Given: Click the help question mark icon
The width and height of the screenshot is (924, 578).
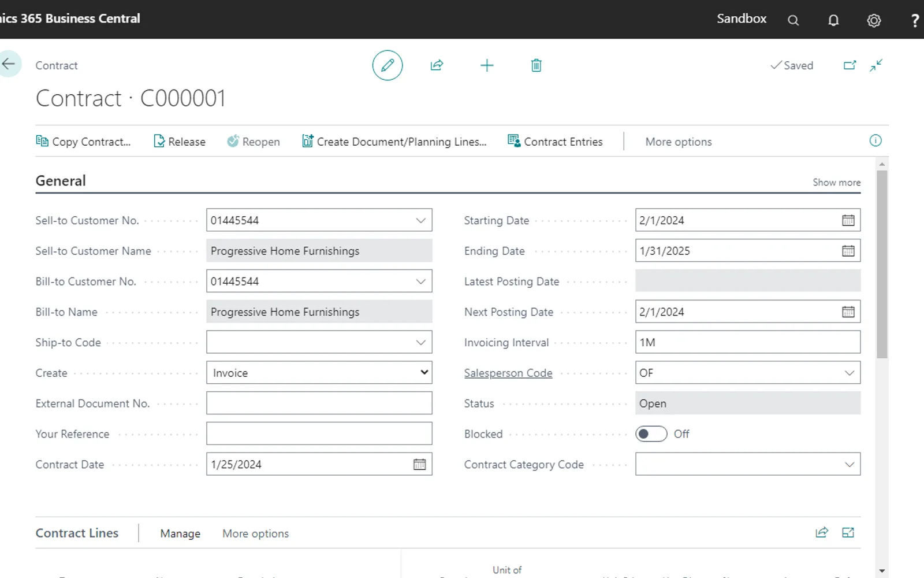Looking at the screenshot, I should click(915, 20).
